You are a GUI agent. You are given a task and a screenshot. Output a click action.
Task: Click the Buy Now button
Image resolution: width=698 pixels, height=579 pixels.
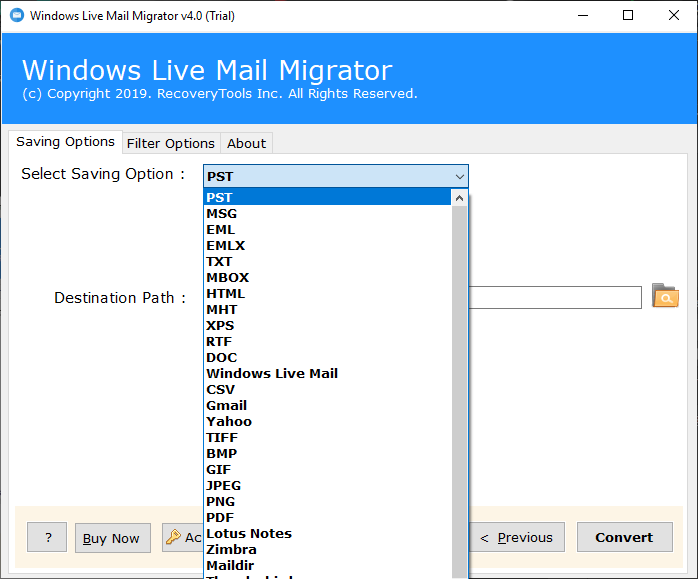tap(113, 538)
